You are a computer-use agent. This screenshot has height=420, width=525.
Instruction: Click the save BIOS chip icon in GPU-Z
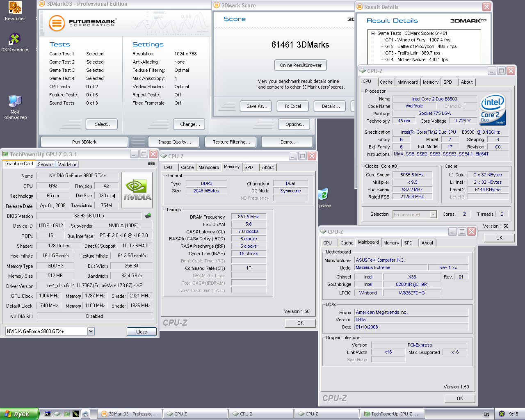148,215
